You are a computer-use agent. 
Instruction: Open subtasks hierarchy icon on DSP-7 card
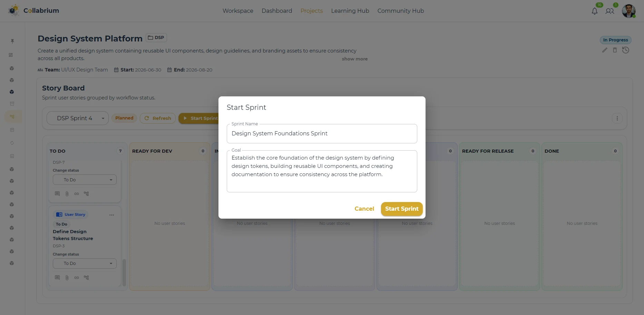pyautogui.click(x=86, y=194)
